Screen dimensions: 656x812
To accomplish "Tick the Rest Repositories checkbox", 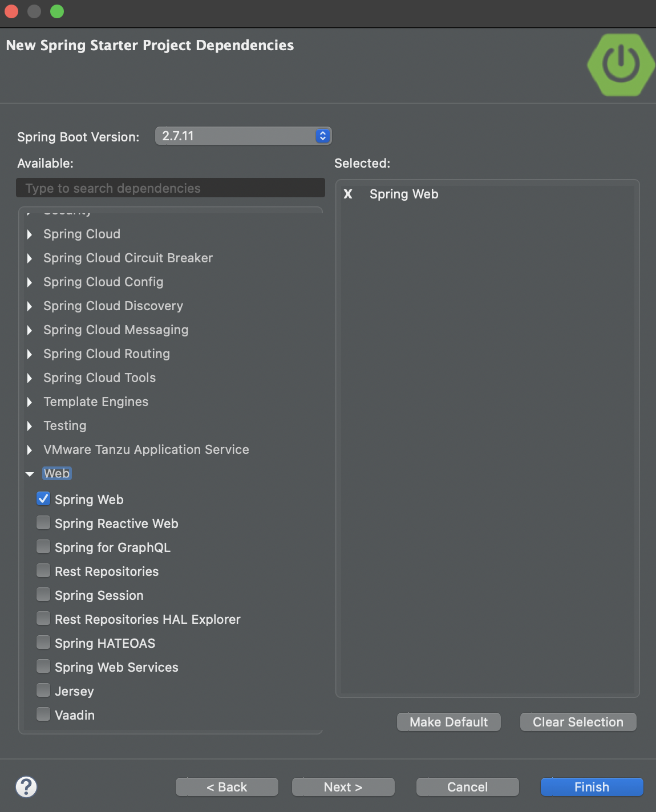I will coord(43,571).
